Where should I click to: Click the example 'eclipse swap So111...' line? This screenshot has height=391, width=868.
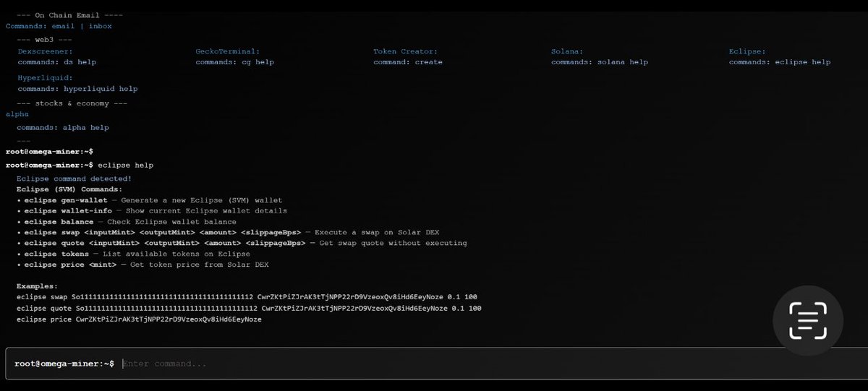pos(247,298)
